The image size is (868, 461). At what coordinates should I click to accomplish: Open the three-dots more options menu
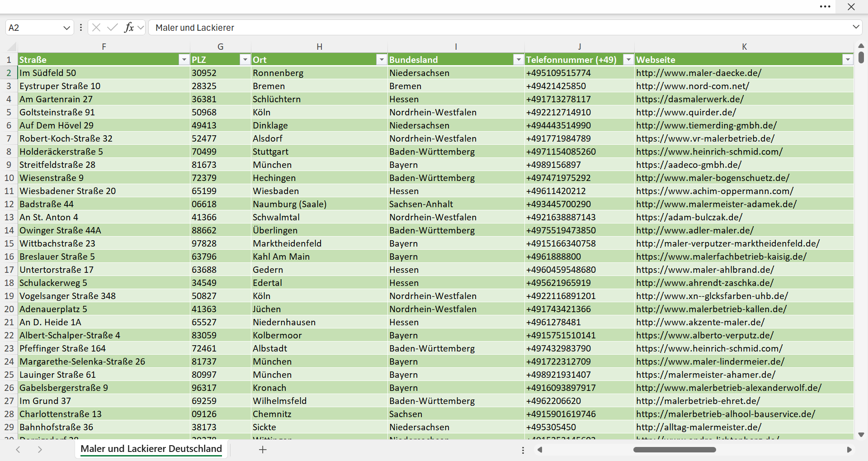tap(825, 7)
